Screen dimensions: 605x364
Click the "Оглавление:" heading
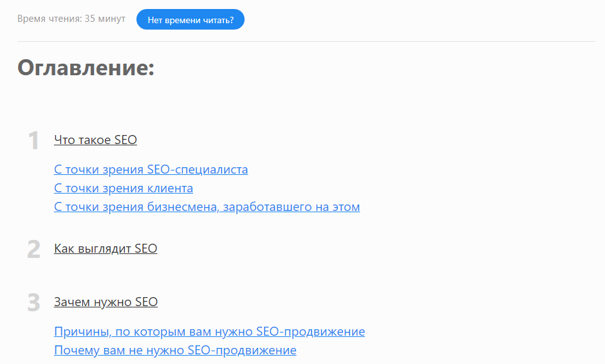[86, 68]
